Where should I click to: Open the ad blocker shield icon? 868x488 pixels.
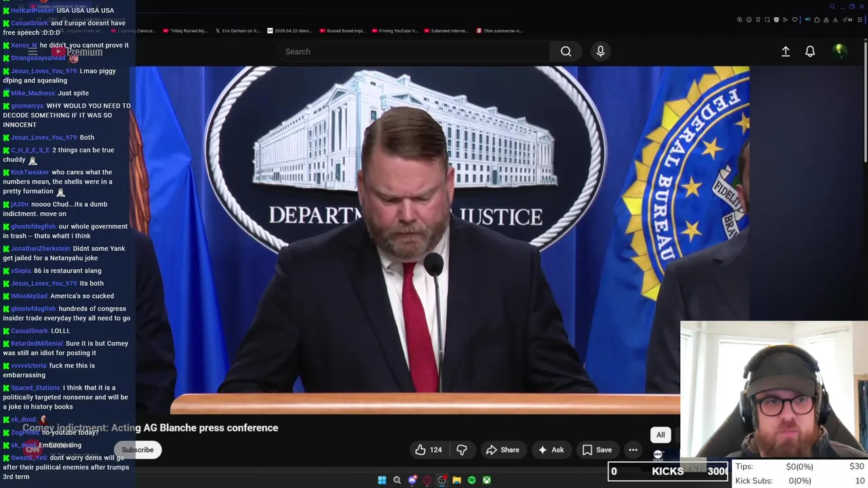776,20
